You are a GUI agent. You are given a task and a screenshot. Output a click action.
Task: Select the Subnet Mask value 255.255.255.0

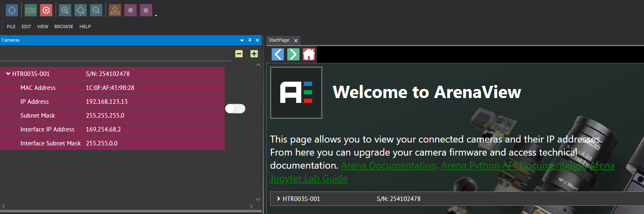pyautogui.click(x=105, y=116)
